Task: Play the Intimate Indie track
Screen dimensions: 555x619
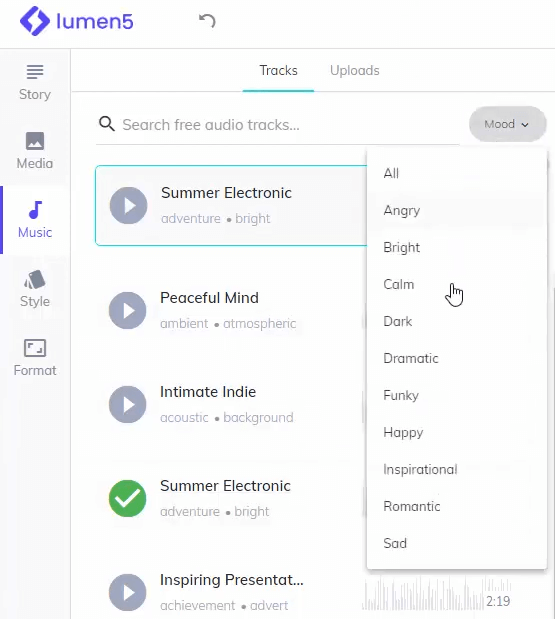Action: 128,404
